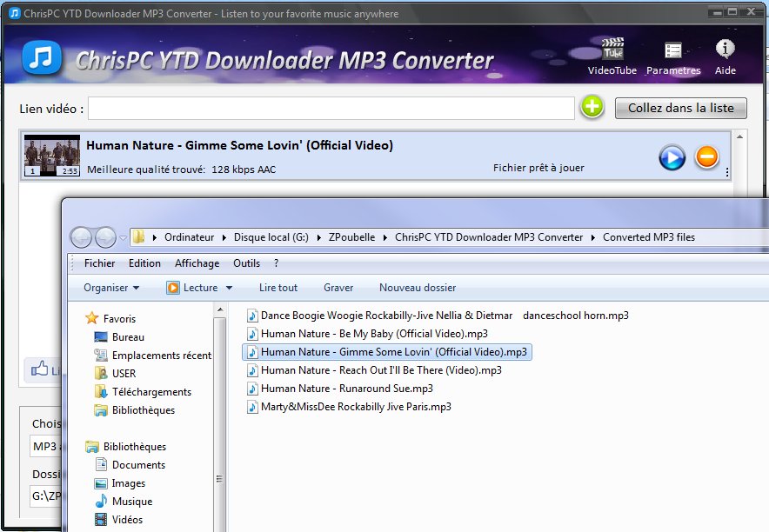Open the recent locations dropdown arrow
The height and width of the screenshot is (532, 769).
123,237
